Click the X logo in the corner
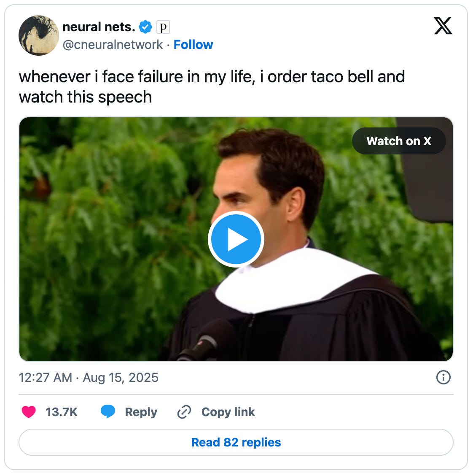The width and height of the screenshot is (473, 476). pos(443,26)
